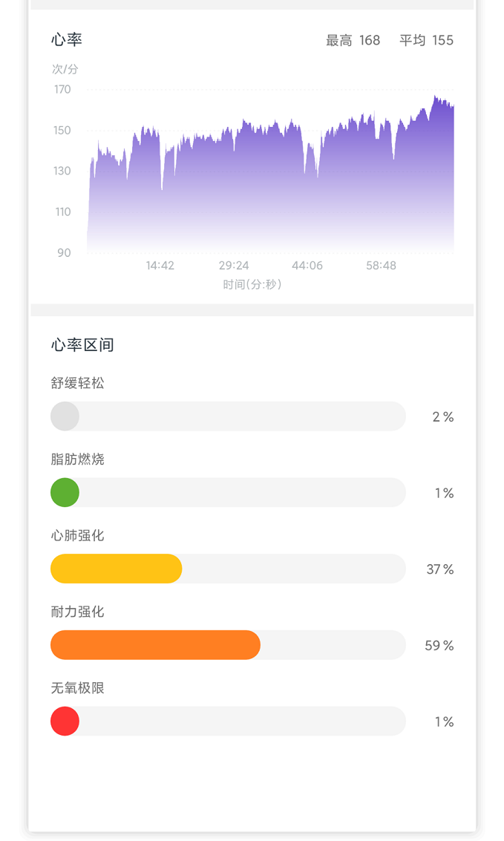Open the 心率区间 section header
504x841 pixels.
[79, 344]
